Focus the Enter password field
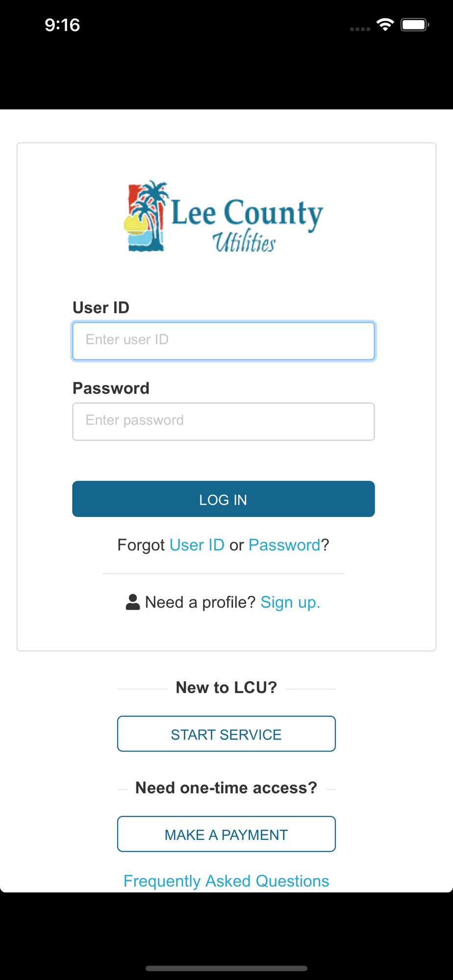This screenshot has width=453, height=980. [x=224, y=421]
